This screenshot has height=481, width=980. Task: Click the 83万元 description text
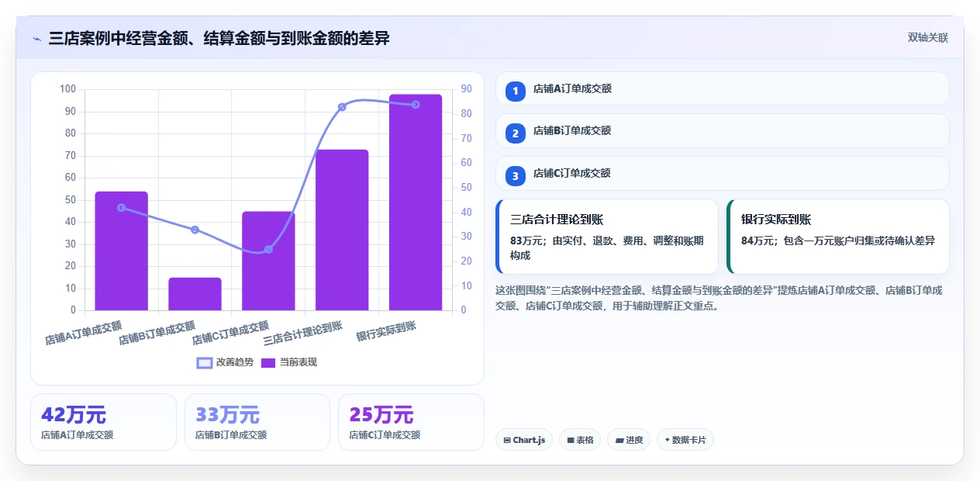click(607, 247)
